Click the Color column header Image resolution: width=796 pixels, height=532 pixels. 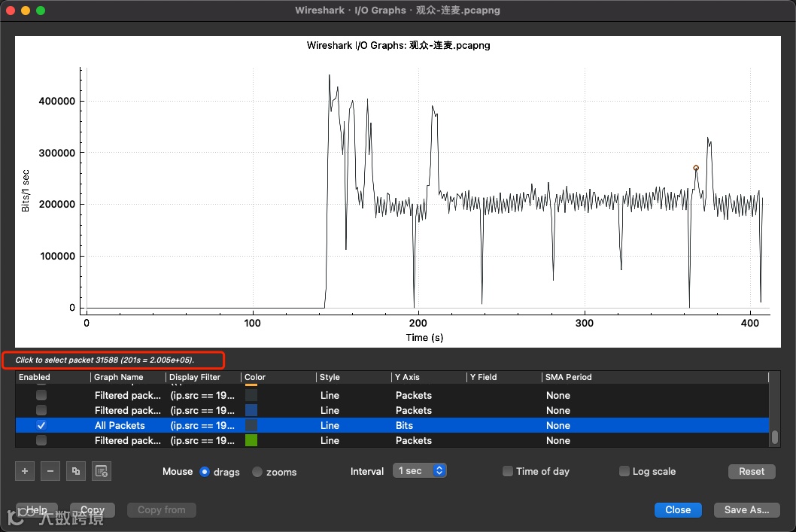click(x=278, y=377)
